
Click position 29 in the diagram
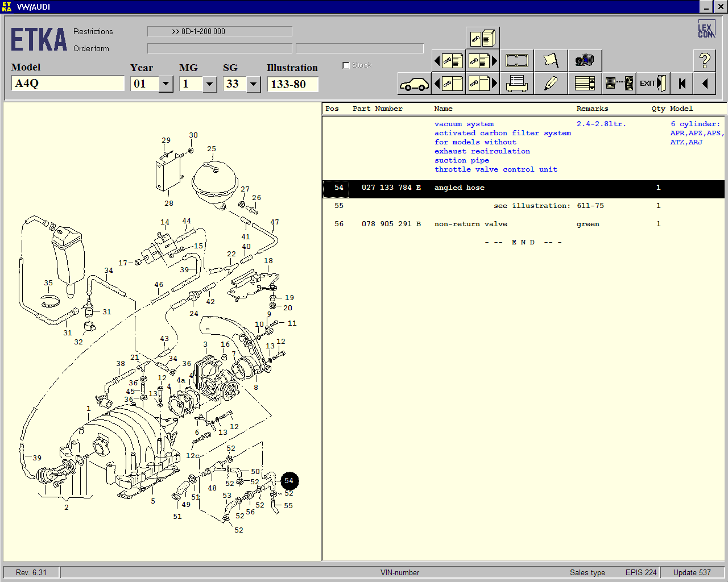tap(166, 140)
